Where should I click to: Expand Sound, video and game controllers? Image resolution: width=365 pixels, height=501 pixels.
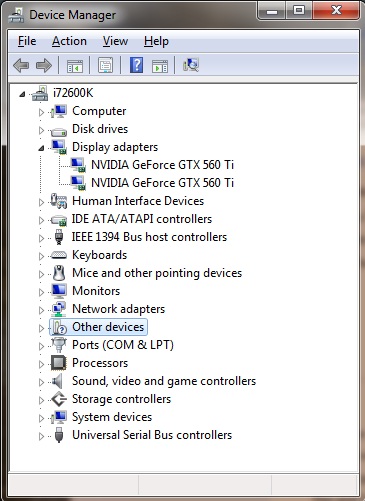pyautogui.click(x=41, y=382)
